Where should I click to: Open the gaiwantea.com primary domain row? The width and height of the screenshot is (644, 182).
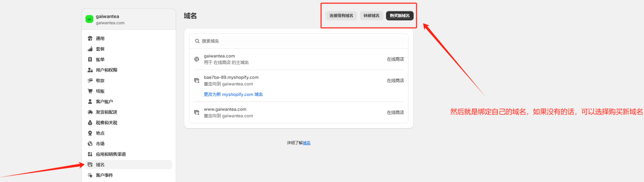coord(299,59)
